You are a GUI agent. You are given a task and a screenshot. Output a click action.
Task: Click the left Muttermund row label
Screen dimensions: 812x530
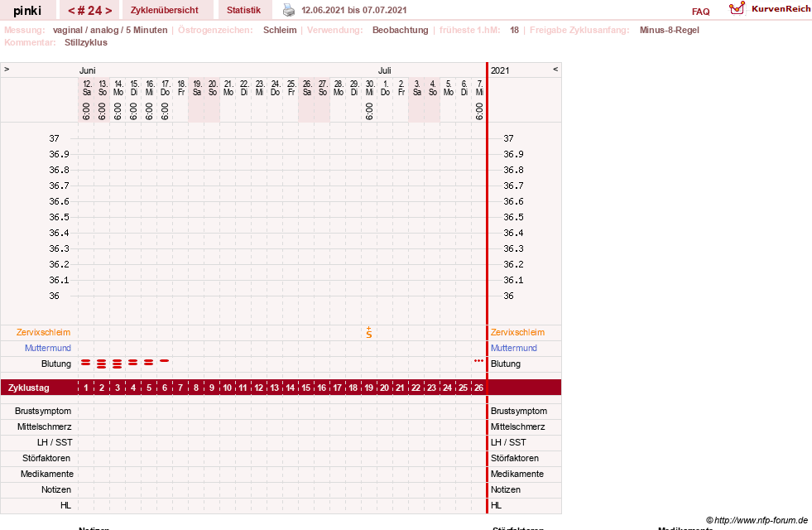point(48,348)
